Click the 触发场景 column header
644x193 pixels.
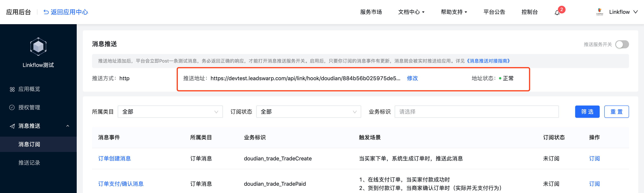(370, 138)
